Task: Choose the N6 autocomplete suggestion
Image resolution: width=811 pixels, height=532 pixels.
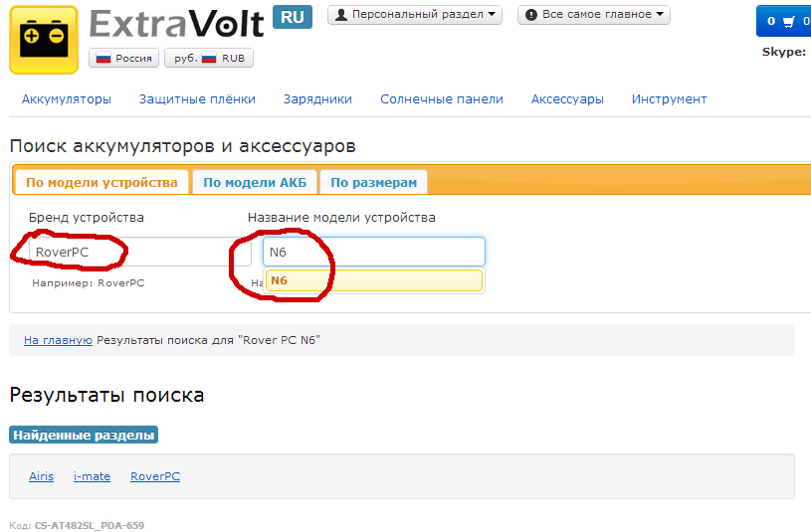Action: (x=374, y=280)
